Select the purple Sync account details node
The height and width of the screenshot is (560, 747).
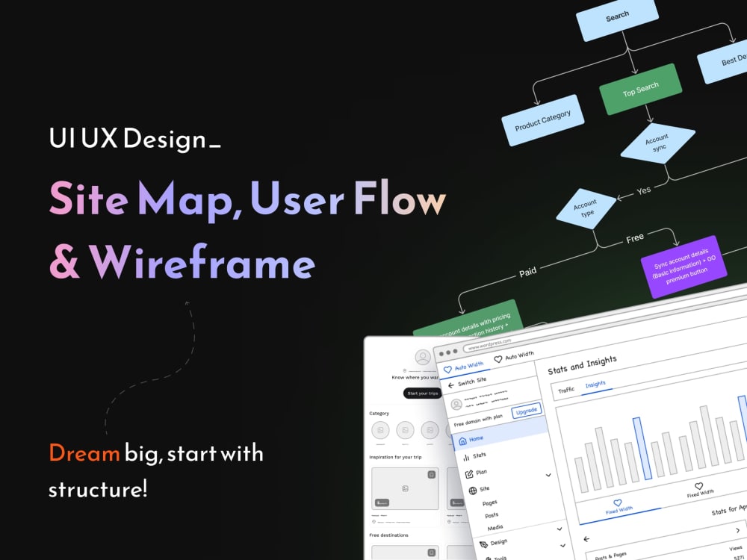coord(684,267)
